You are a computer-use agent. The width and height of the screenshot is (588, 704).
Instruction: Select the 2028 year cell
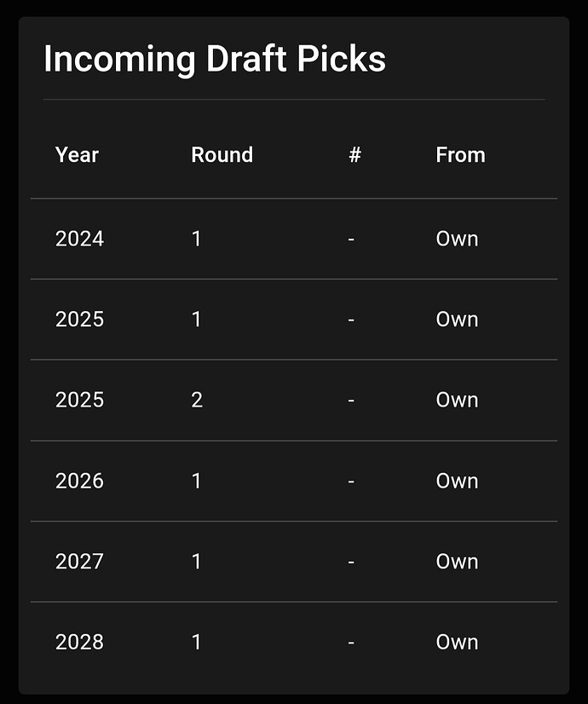[x=79, y=642]
